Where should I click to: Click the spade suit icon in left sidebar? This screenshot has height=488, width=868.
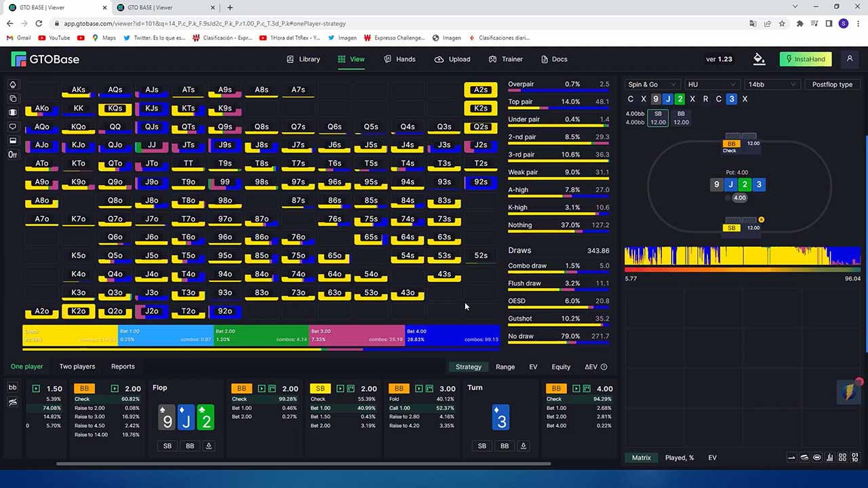[12, 85]
